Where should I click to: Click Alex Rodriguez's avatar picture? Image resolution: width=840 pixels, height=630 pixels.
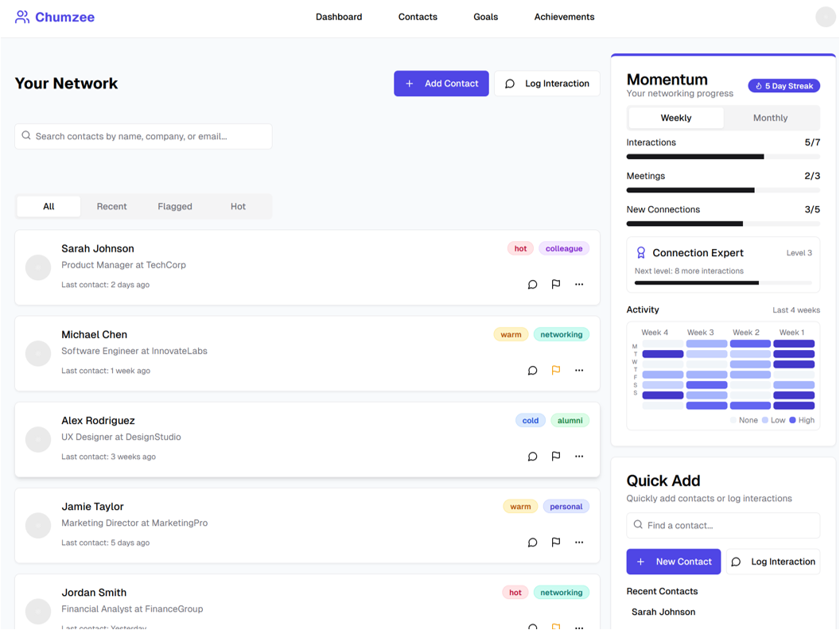(38, 439)
